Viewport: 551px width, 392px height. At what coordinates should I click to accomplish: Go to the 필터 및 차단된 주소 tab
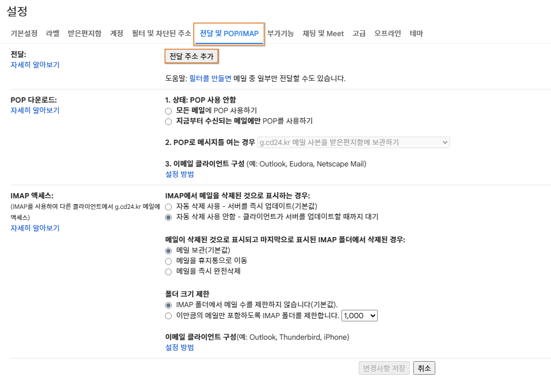point(161,33)
